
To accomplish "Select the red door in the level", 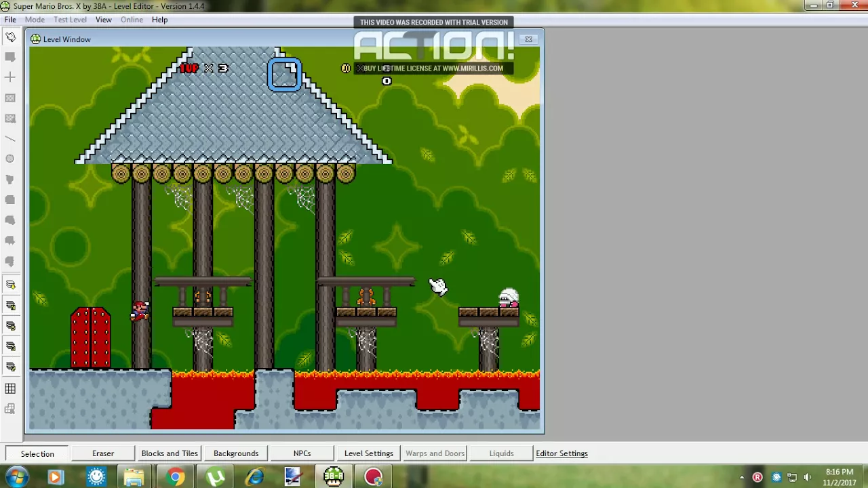I will click(90, 338).
